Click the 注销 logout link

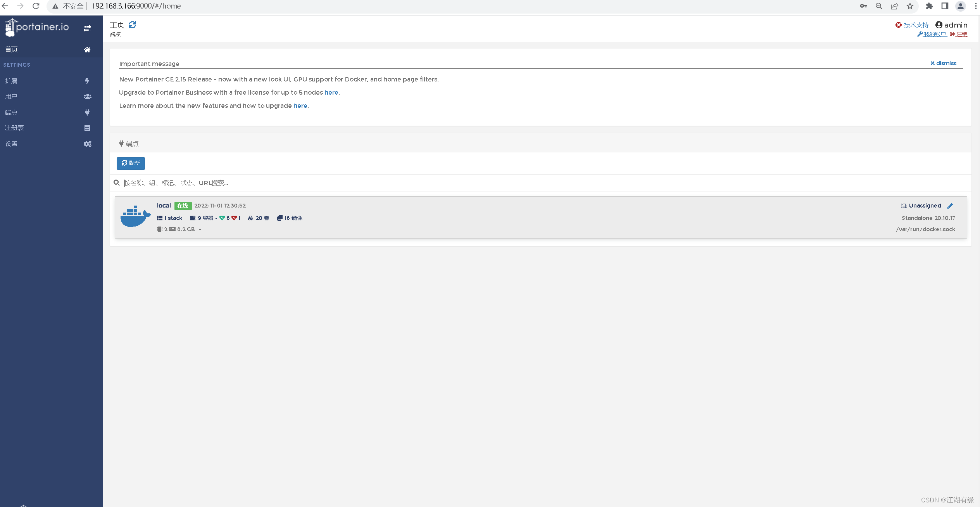point(961,34)
